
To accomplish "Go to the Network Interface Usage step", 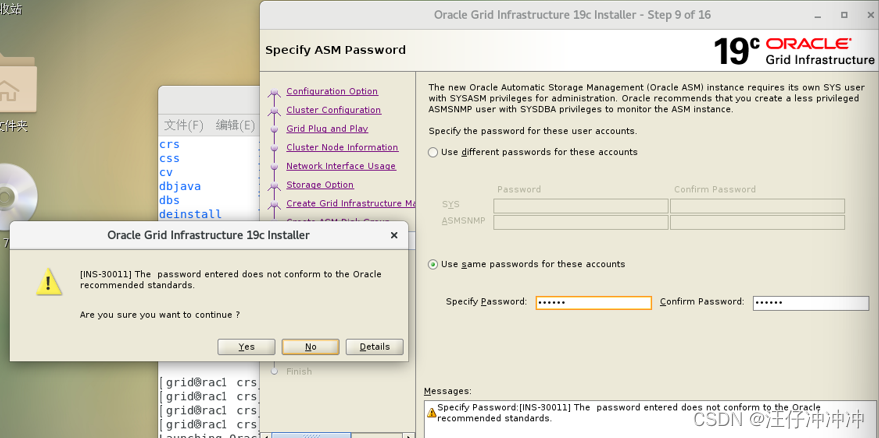I will (x=341, y=166).
